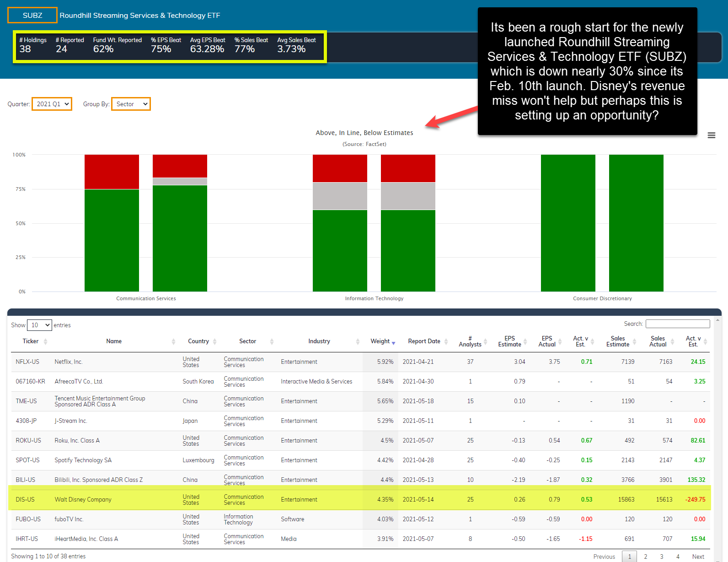The height and width of the screenshot is (562, 728).
Task: Select the BILI-US ticker cell
Action: click(25, 480)
